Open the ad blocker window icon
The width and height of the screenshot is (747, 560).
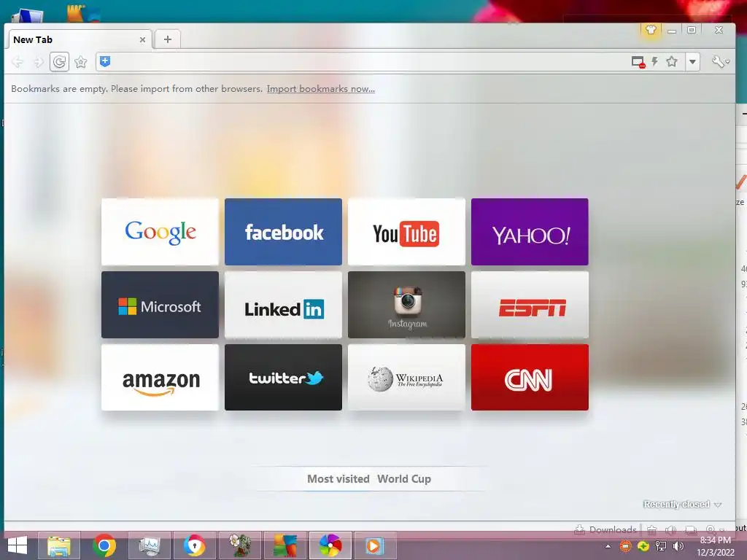point(638,62)
